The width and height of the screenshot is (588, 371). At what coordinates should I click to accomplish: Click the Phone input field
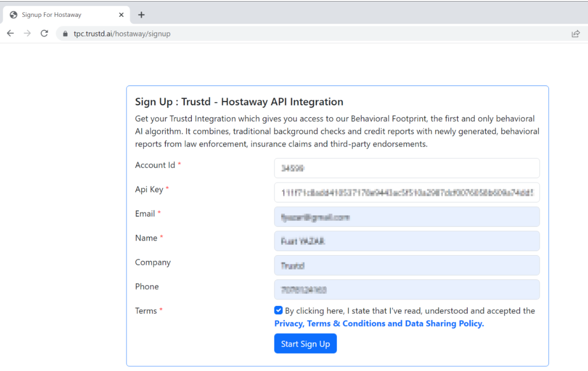point(407,289)
